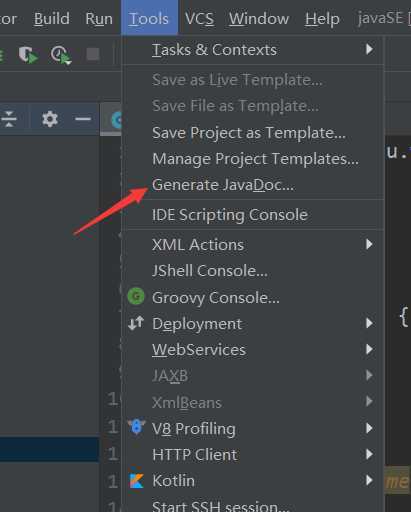Expand the HTTP Client submenu

254,454
